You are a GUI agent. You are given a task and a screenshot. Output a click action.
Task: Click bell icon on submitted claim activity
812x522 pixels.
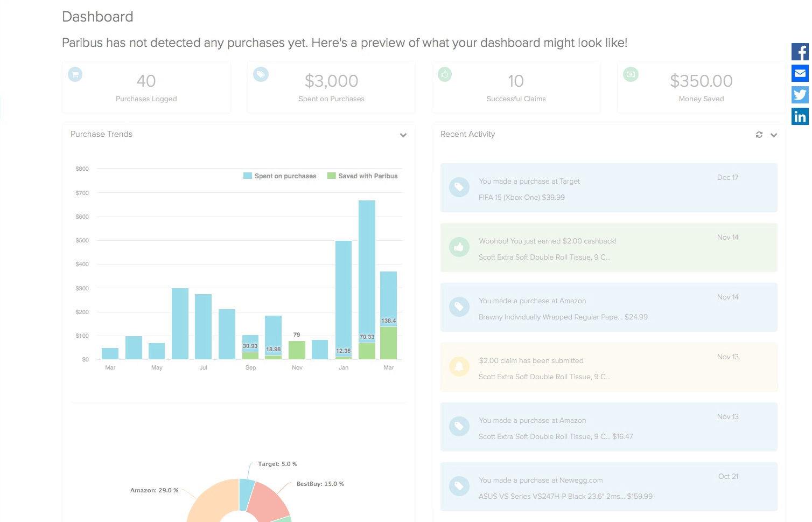coord(459,367)
